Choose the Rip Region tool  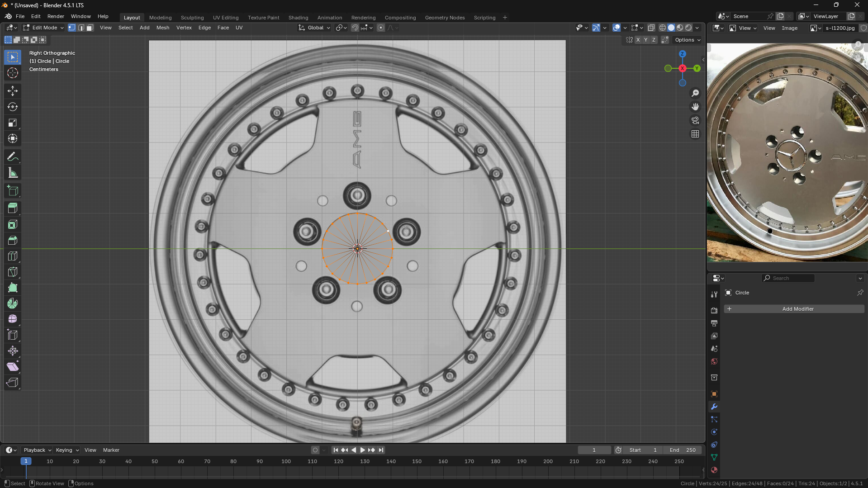(x=13, y=383)
